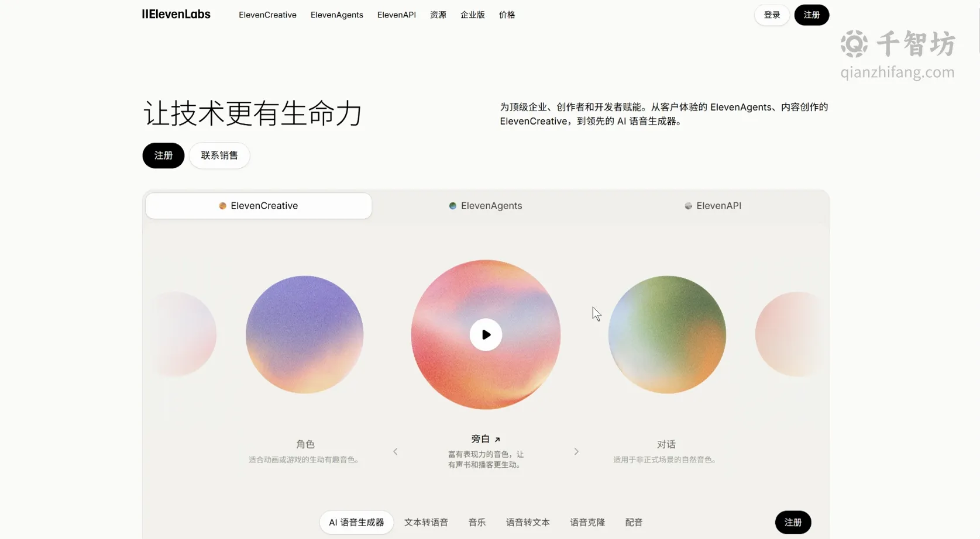Screen dimensions: 980x539
Task: Advance carousel with right chevron
Action: click(576, 451)
